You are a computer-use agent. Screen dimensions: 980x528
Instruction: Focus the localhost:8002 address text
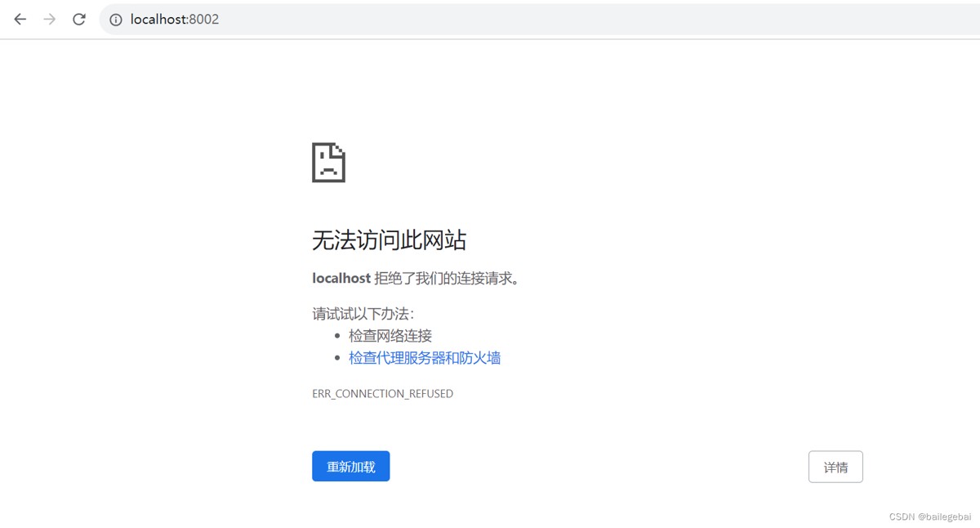point(174,20)
